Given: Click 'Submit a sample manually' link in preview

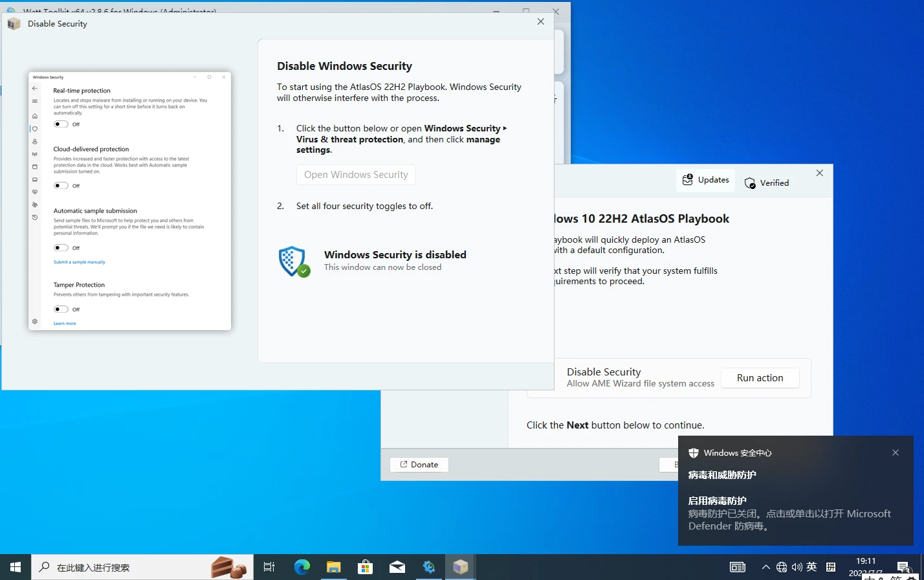Looking at the screenshot, I should pos(79,262).
